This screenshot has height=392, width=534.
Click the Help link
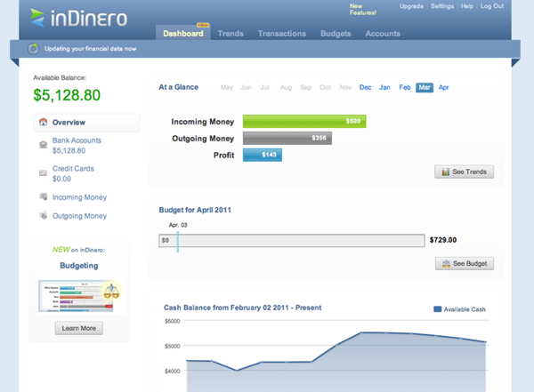tap(467, 6)
